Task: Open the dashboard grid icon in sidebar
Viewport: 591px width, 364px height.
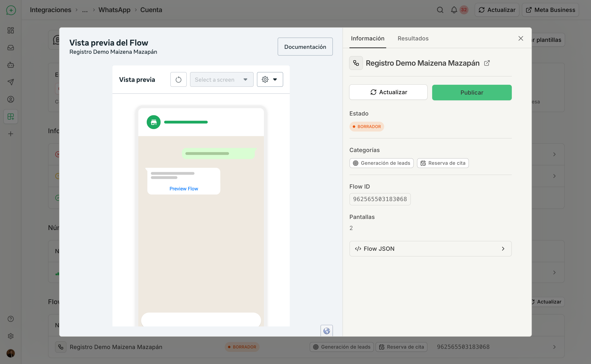Action: (x=11, y=30)
